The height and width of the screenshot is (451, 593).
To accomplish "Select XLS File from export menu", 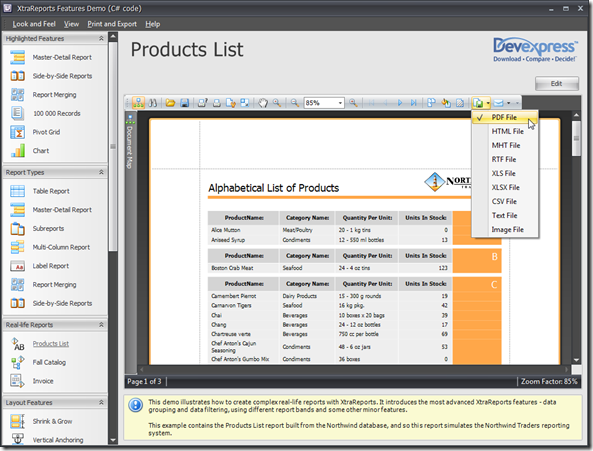I will pos(505,174).
